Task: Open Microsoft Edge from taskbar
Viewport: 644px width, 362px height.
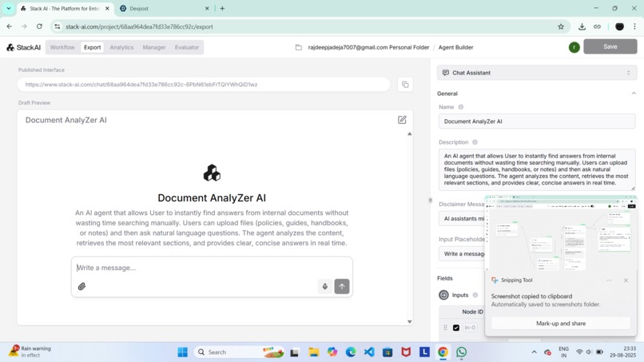Action: [351, 352]
